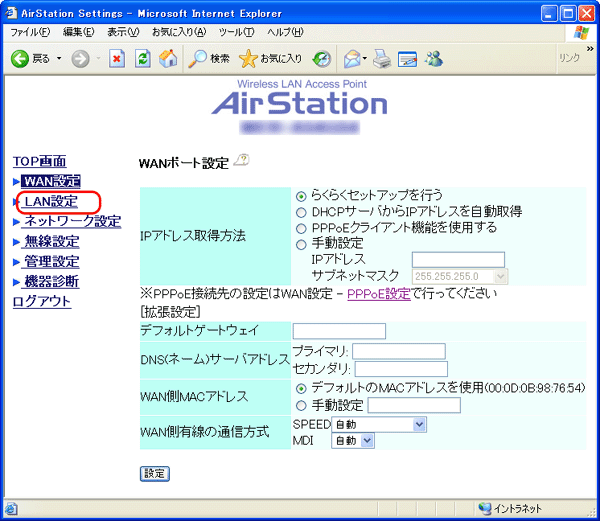Click the Refresh page icon
The image size is (600, 521).
coord(142,59)
